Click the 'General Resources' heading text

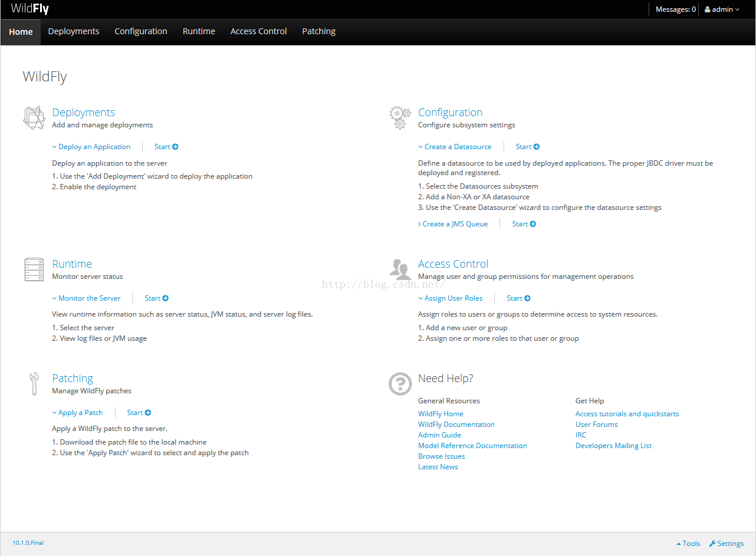click(449, 401)
